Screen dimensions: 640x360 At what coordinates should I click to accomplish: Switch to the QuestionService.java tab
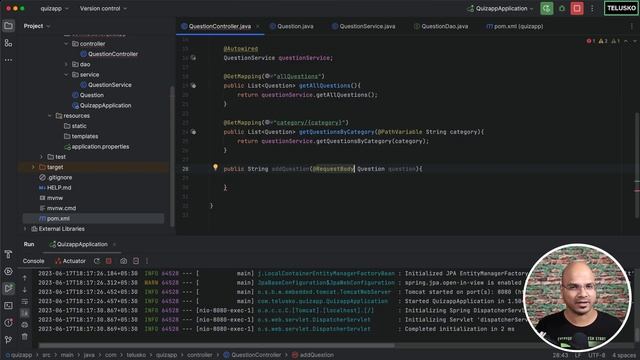pyautogui.click(x=363, y=26)
